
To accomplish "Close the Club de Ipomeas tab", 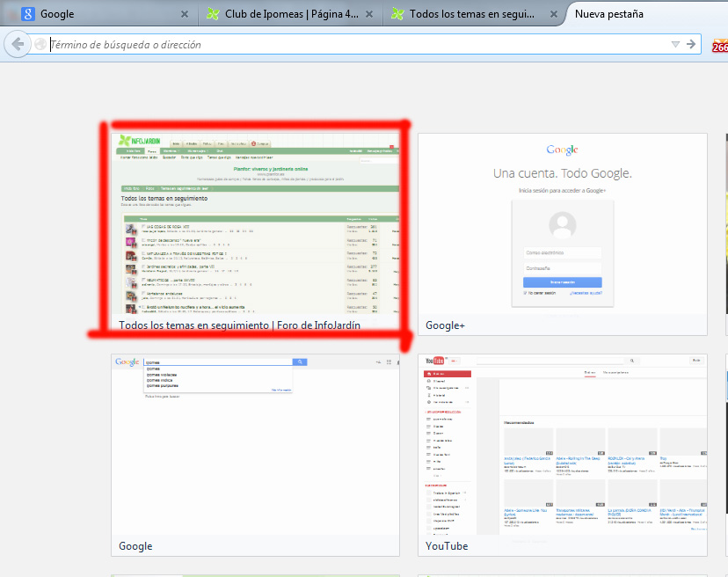I will (369, 14).
